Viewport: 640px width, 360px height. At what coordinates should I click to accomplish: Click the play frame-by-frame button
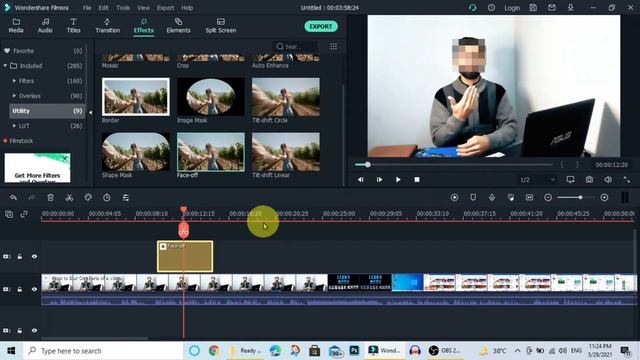click(x=379, y=180)
